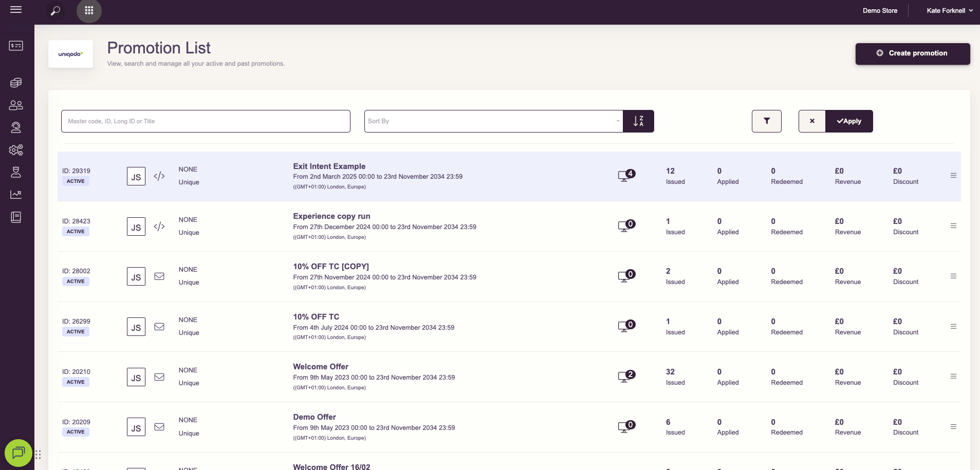This screenshot has height=470, width=980.
Task: Click the ACTIVE badge for ID 28002
Action: pyautogui.click(x=76, y=281)
